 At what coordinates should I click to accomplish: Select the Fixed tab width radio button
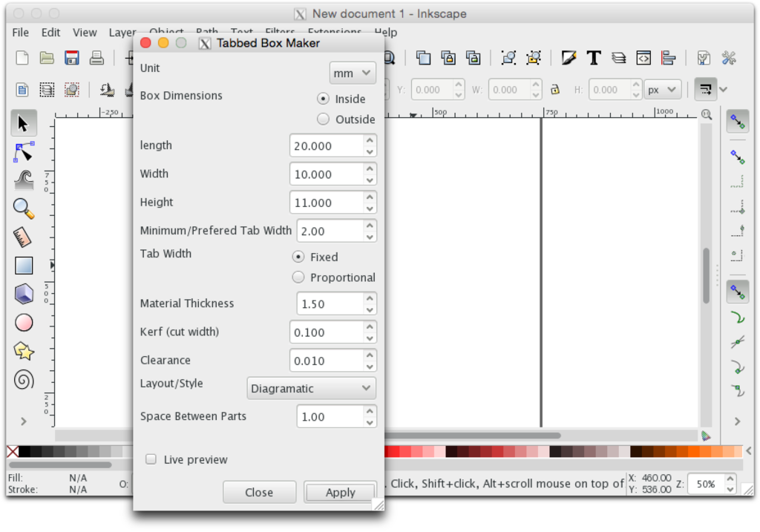pyautogui.click(x=298, y=257)
